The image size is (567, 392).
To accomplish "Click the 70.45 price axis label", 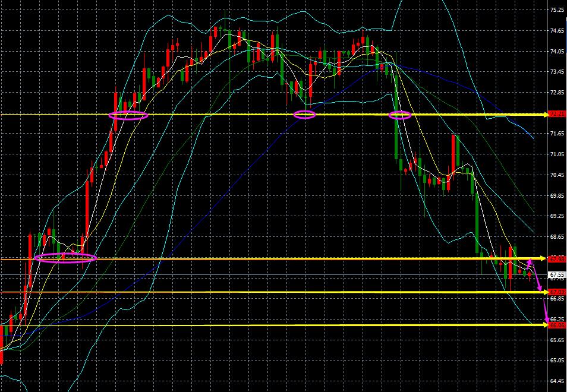I will click(x=557, y=175).
